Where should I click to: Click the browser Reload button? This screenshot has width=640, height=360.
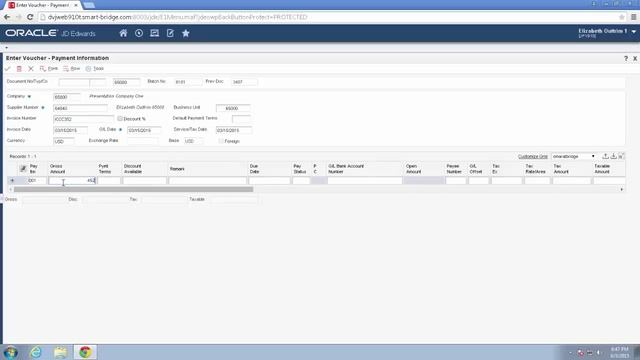point(30,17)
